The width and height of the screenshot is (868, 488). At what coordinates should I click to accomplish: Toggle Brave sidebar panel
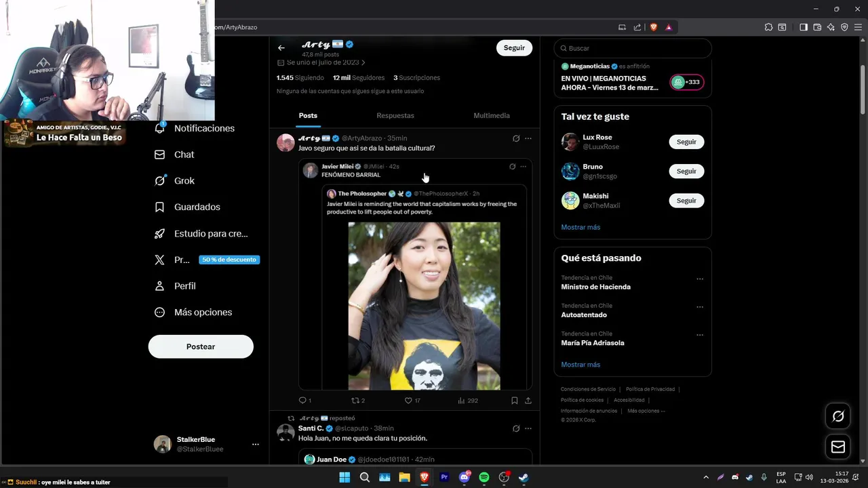pyautogui.click(x=804, y=27)
